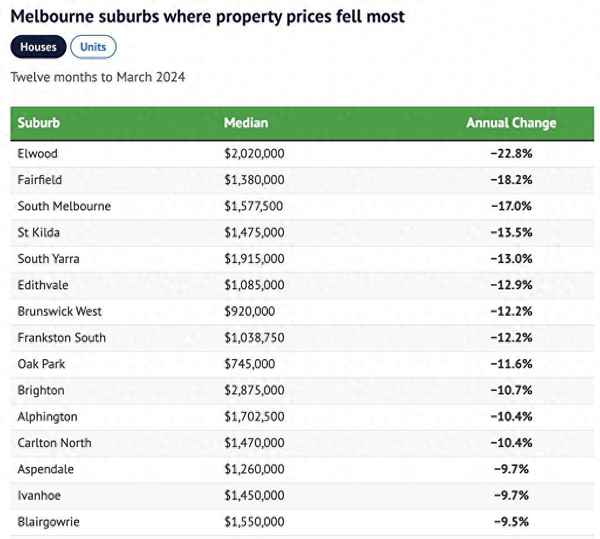This screenshot has width=600, height=539.
Task: Click the Fairfield suburb name
Action: tap(41, 180)
